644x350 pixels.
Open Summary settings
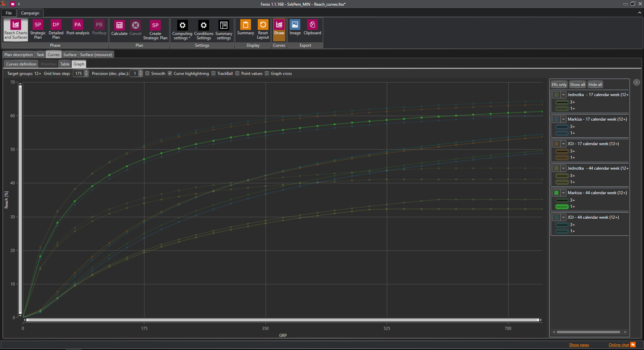(224, 30)
